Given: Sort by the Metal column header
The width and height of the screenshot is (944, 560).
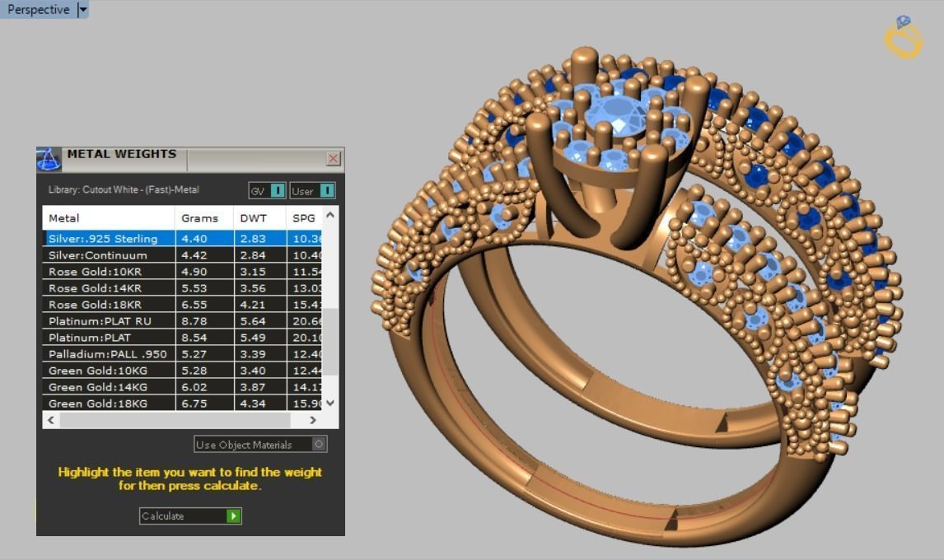Looking at the screenshot, I should click(x=109, y=218).
